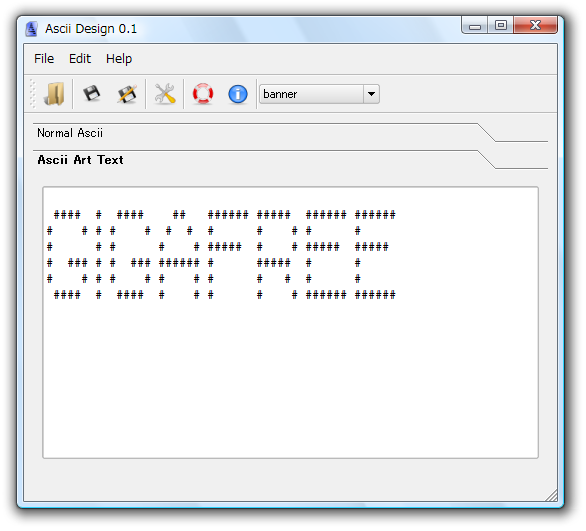Screen dimensions: 586x531
Task: Maximize the Ascii Design window
Action: pyautogui.click(x=500, y=25)
